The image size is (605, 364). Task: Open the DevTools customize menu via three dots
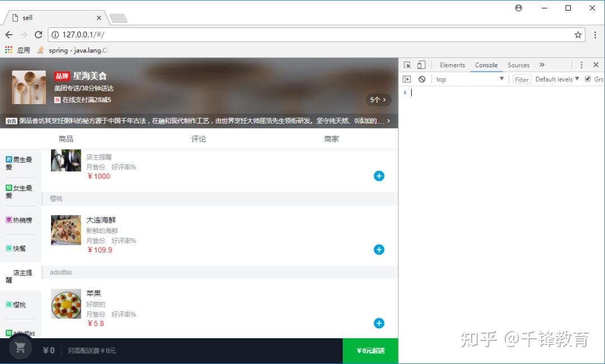click(x=581, y=64)
